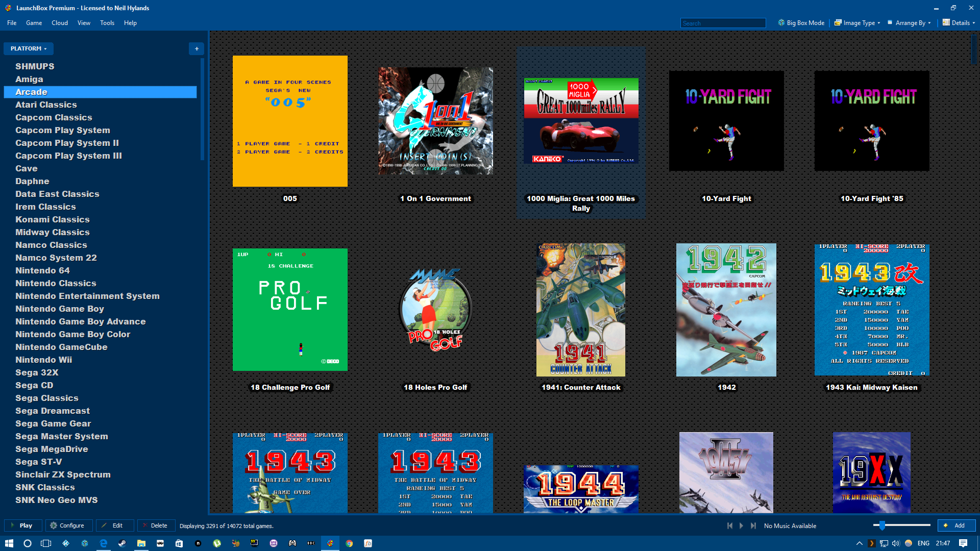Select 18 Holes Pro Golf game
The image size is (980, 551).
tap(435, 310)
